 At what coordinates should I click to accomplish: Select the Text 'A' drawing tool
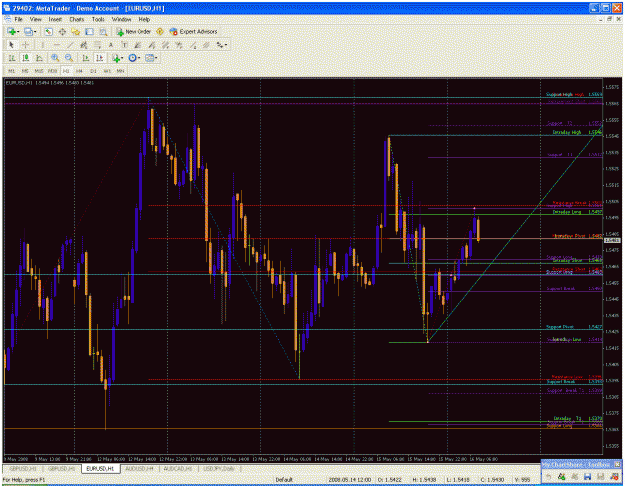coord(111,45)
